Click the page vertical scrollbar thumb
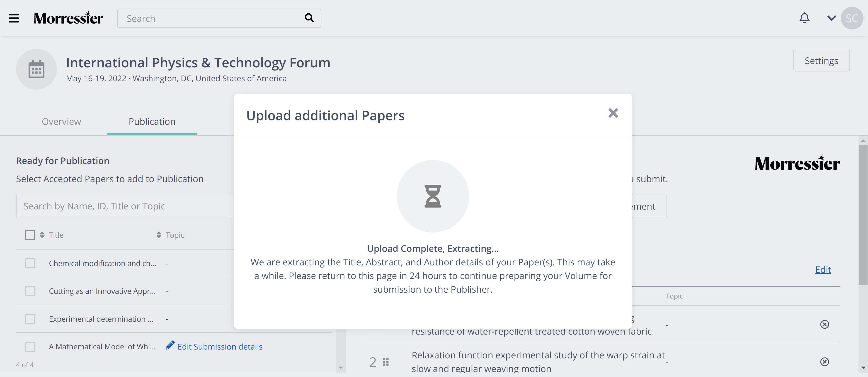868x377 pixels. (x=863, y=215)
